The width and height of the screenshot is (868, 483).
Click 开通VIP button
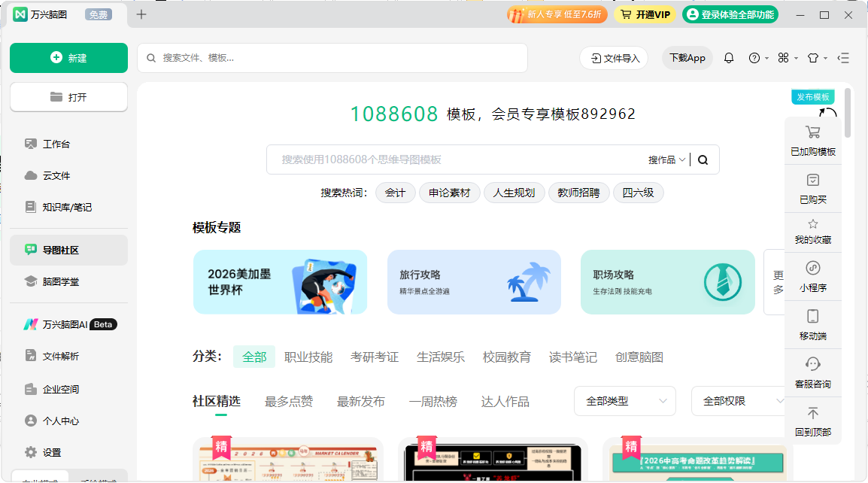pos(645,14)
